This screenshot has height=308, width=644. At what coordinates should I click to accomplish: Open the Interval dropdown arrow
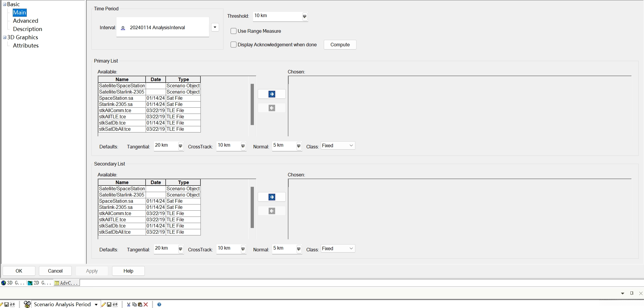[x=215, y=27]
